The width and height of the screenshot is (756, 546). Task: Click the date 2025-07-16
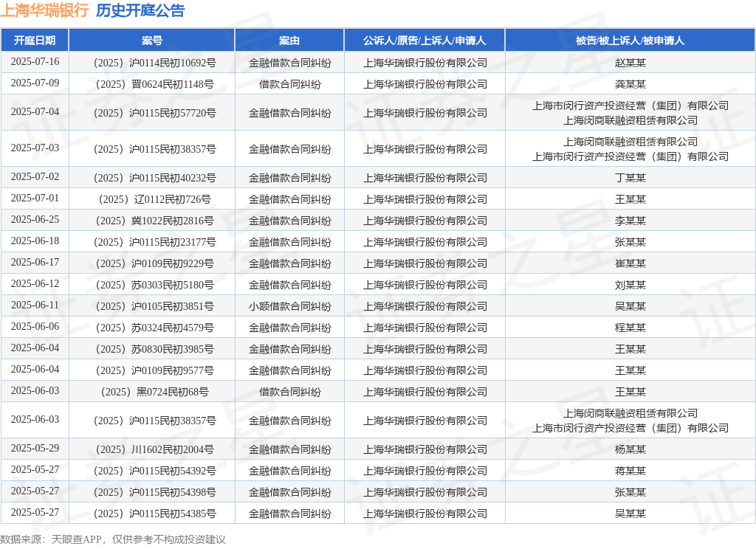[35, 62]
